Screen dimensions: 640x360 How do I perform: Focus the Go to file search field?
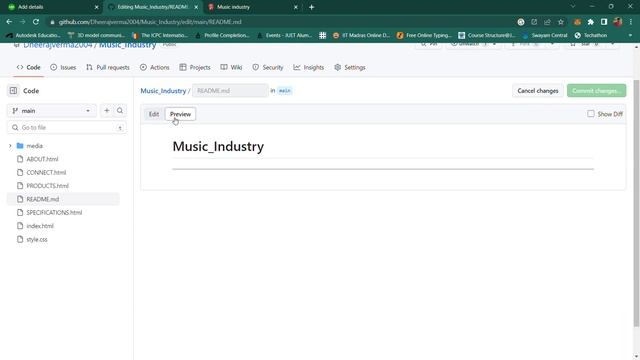[67, 128]
